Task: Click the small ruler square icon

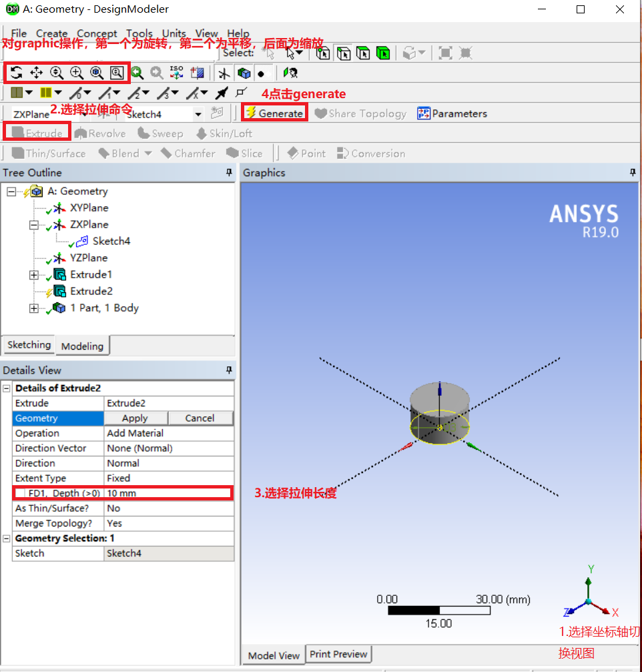Action: [242, 92]
